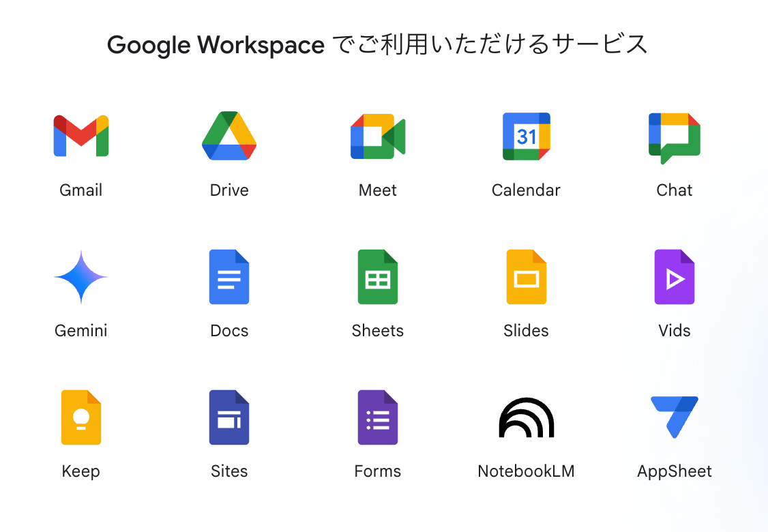Click the "Keep" label text
Viewport: 768px width, 532px height.
(x=80, y=471)
